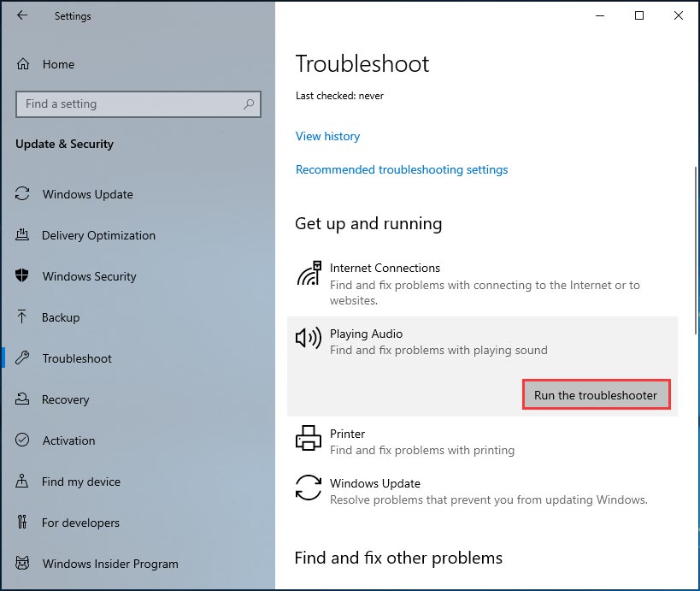Click the Playing Audio speaker icon
700x591 pixels.
(308, 338)
